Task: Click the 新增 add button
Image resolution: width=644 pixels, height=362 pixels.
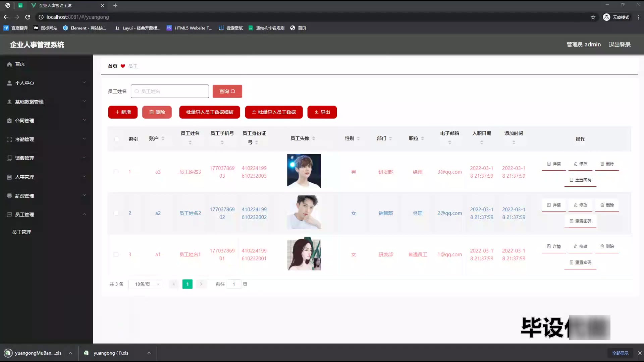Action: pos(123,112)
